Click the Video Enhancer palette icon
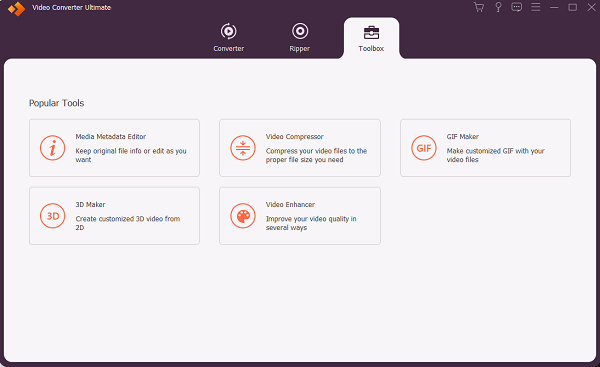Image resolution: width=600 pixels, height=367 pixels. tap(243, 216)
